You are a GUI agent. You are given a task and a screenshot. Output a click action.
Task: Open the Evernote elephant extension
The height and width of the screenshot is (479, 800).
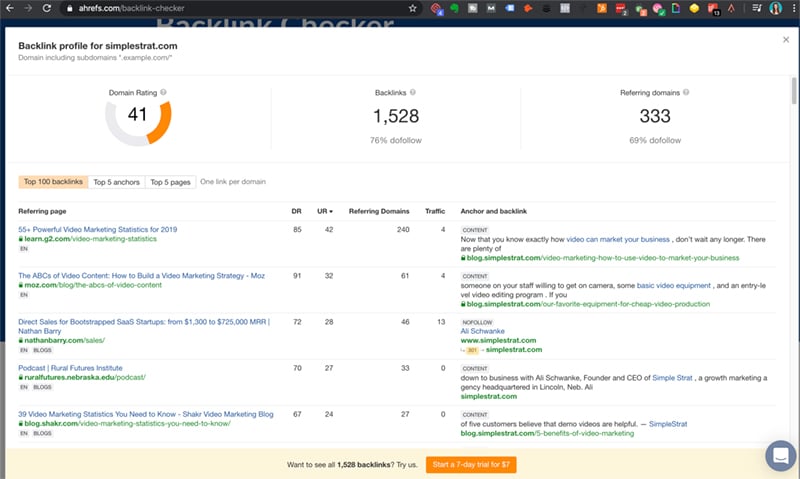point(454,8)
